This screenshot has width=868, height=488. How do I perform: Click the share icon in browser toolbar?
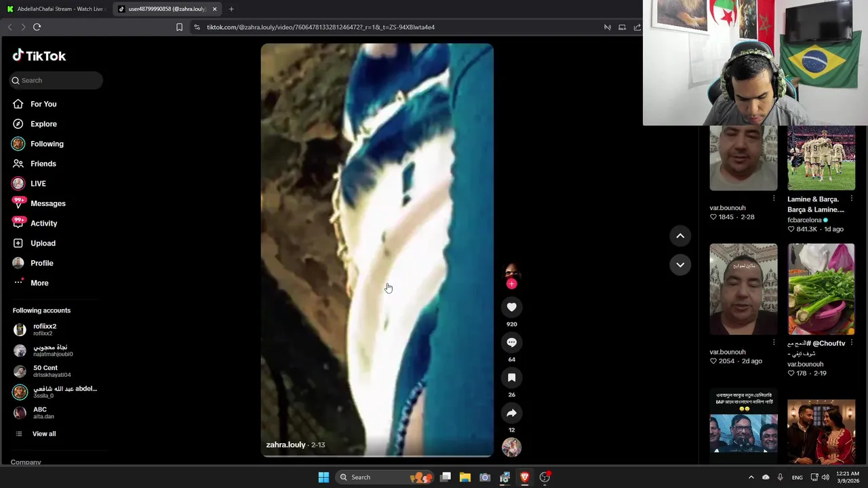coord(637,27)
